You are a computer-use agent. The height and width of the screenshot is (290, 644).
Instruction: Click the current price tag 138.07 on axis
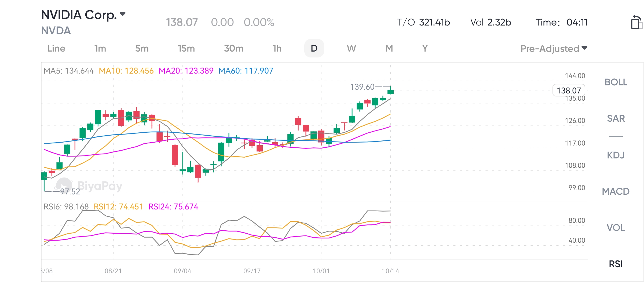(x=569, y=90)
